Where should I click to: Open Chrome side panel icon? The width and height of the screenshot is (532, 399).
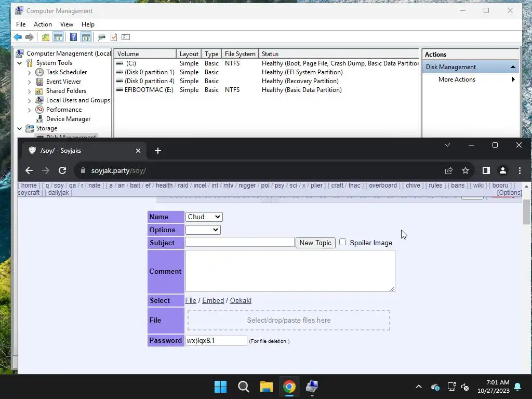(486, 170)
